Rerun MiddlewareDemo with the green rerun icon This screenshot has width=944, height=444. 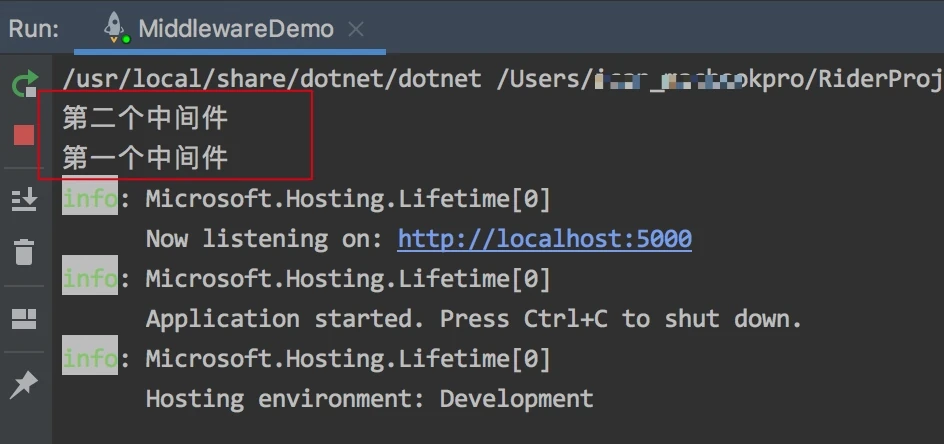point(25,84)
